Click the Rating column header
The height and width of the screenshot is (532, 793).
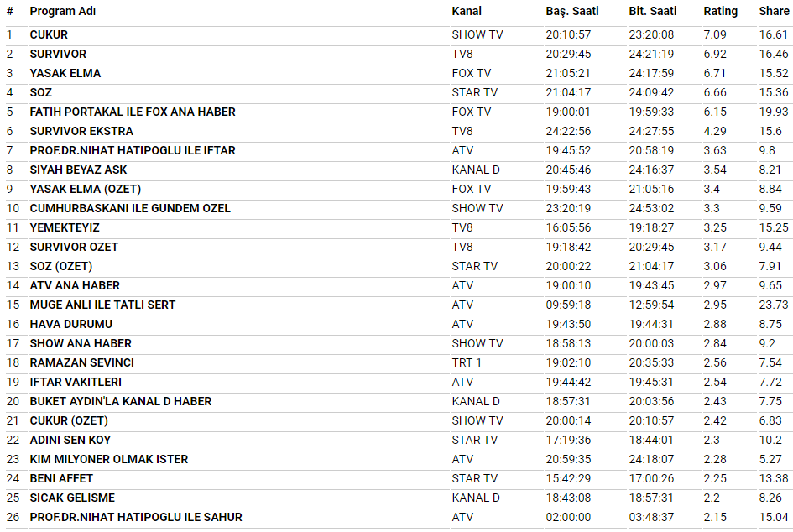720,11
